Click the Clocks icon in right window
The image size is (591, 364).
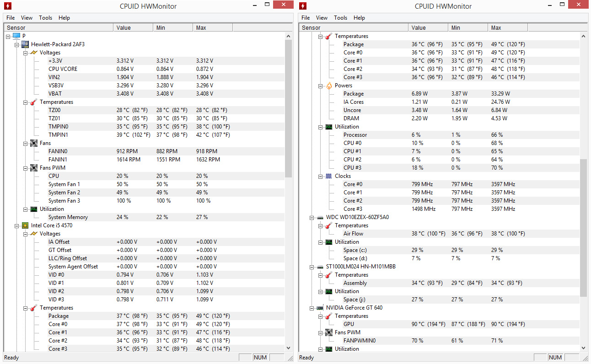click(x=329, y=176)
